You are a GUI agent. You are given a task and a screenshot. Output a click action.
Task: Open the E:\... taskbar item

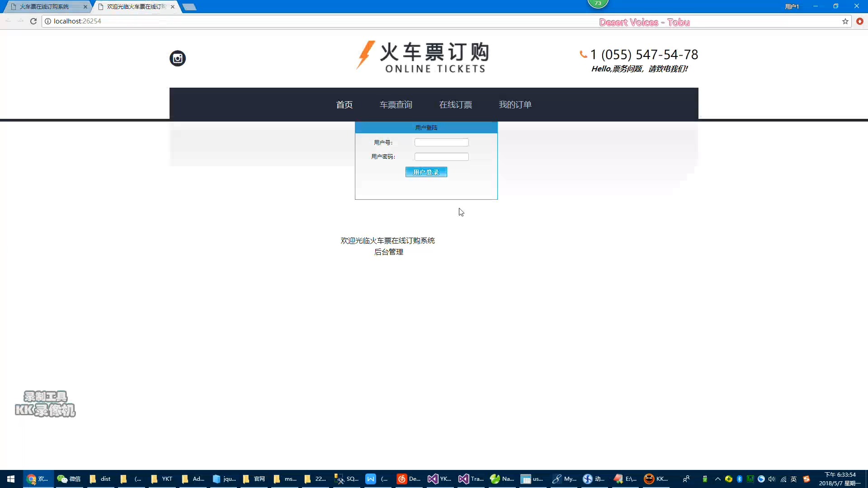pyautogui.click(x=625, y=479)
